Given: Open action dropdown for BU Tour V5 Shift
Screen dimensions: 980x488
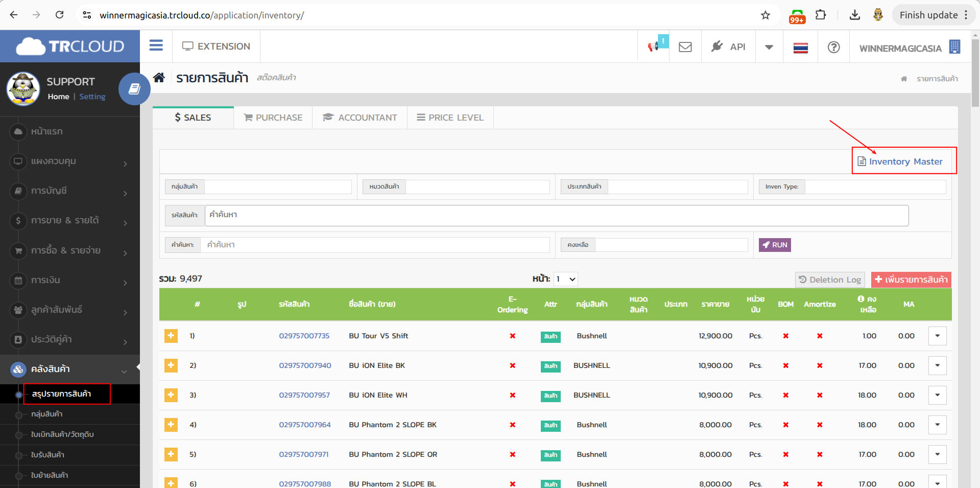Looking at the screenshot, I should click(937, 336).
